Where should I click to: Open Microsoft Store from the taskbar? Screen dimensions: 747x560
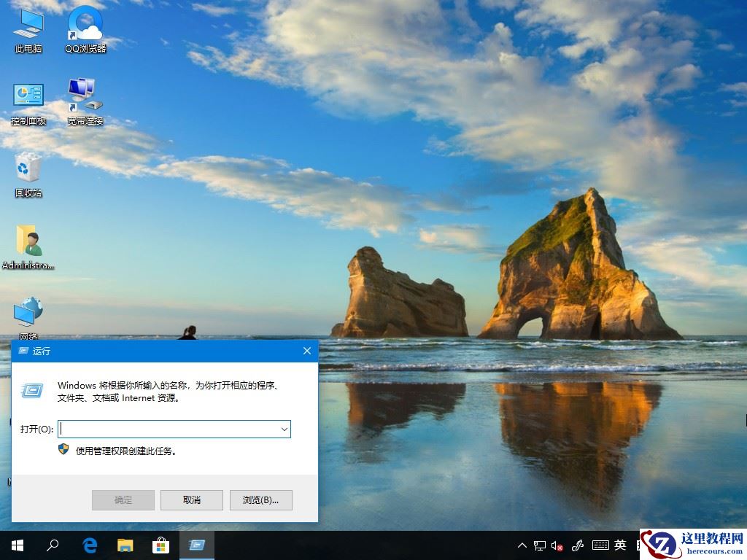pyautogui.click(x=160, y=545)
